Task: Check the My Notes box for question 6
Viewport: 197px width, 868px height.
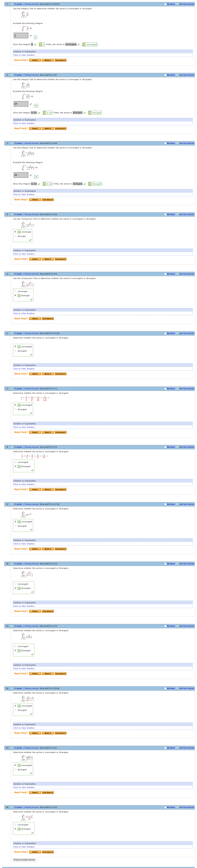Action: 165,333
